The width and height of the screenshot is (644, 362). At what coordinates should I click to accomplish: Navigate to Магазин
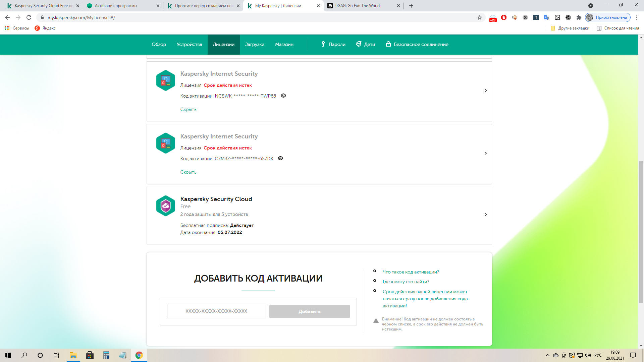click(284, 44)
